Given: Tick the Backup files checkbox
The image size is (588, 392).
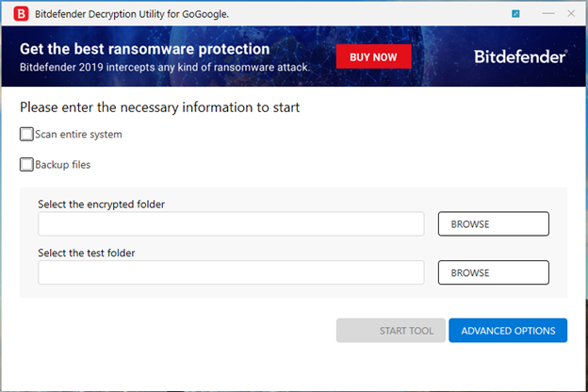Looking at the screenshot, I should click(x=26, y=164).
